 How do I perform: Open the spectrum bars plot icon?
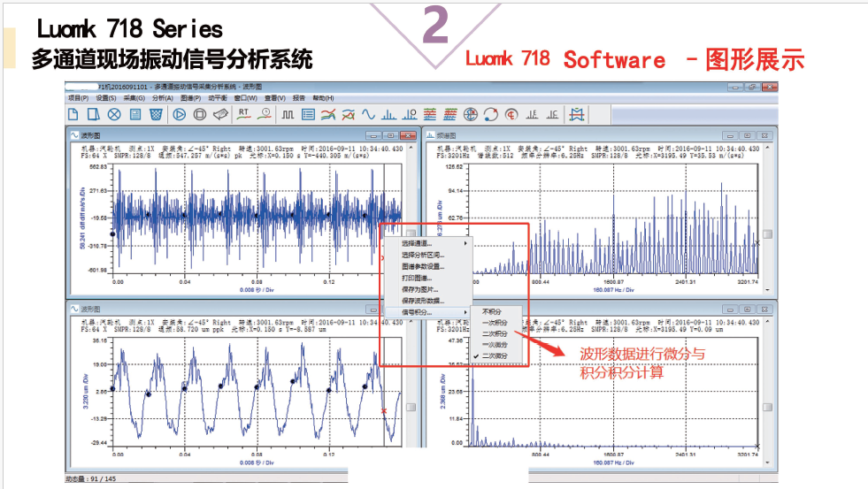click(x=388, y=114)
